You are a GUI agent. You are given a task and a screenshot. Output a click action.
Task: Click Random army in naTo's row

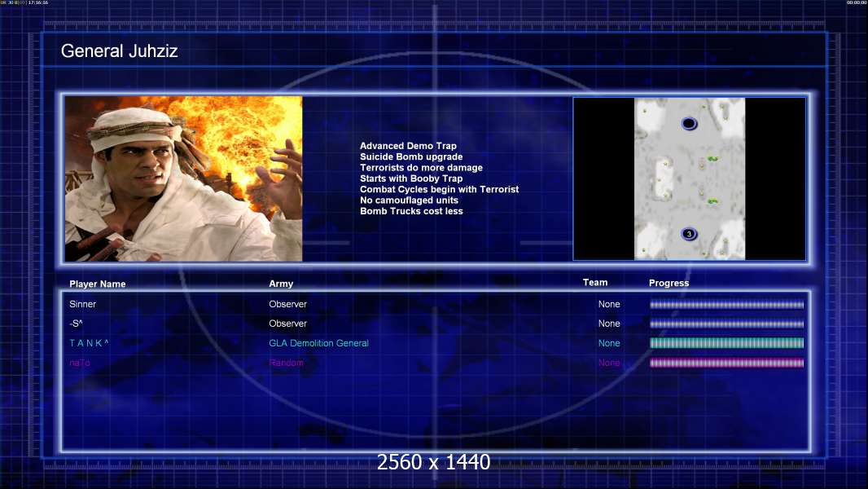(286, 363)
